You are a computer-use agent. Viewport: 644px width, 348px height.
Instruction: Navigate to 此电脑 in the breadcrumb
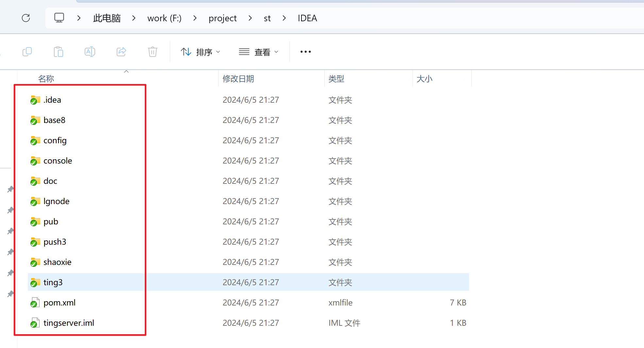(107, 18)
